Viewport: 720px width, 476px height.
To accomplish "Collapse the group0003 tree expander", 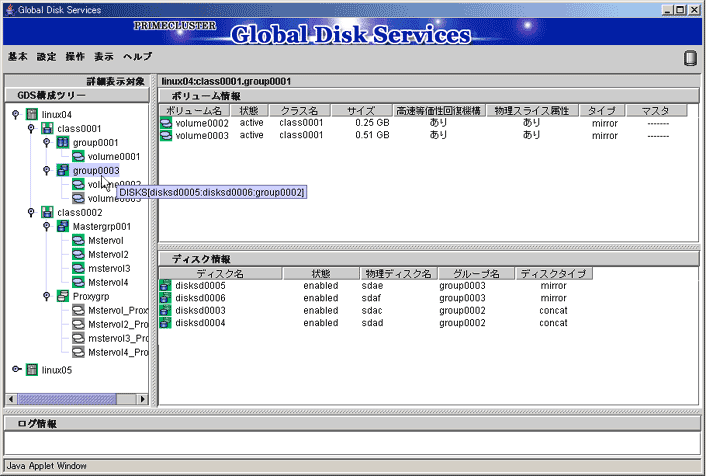I will click(x=46, y=170).
